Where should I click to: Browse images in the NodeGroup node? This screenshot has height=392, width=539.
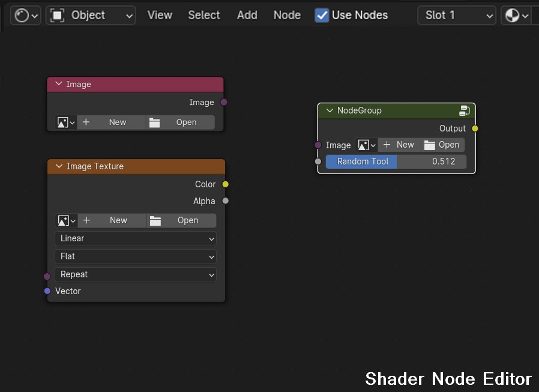coord(367,145)
